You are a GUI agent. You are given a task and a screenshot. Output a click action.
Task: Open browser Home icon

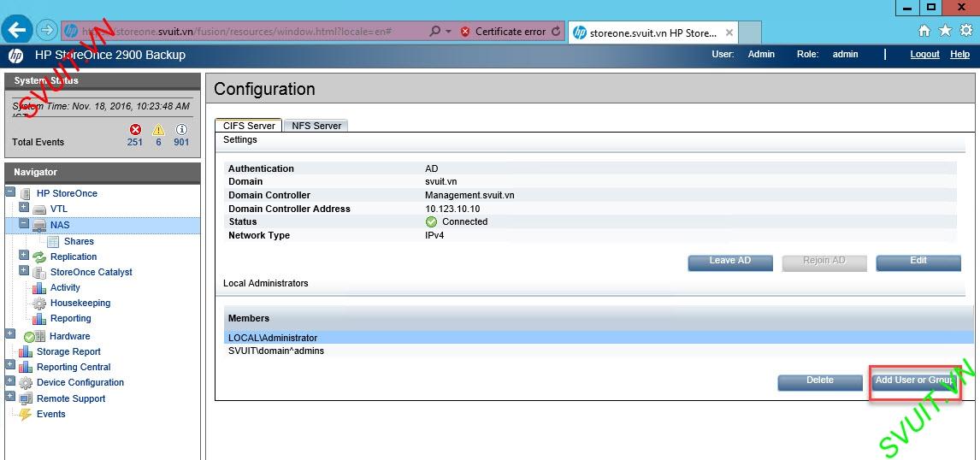924,31
